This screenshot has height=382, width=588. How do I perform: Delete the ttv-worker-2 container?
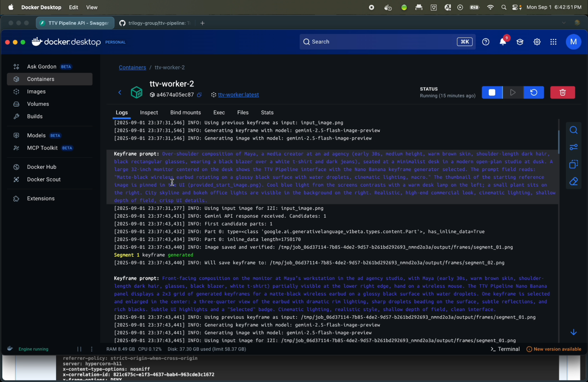click(x=563, y=93)
